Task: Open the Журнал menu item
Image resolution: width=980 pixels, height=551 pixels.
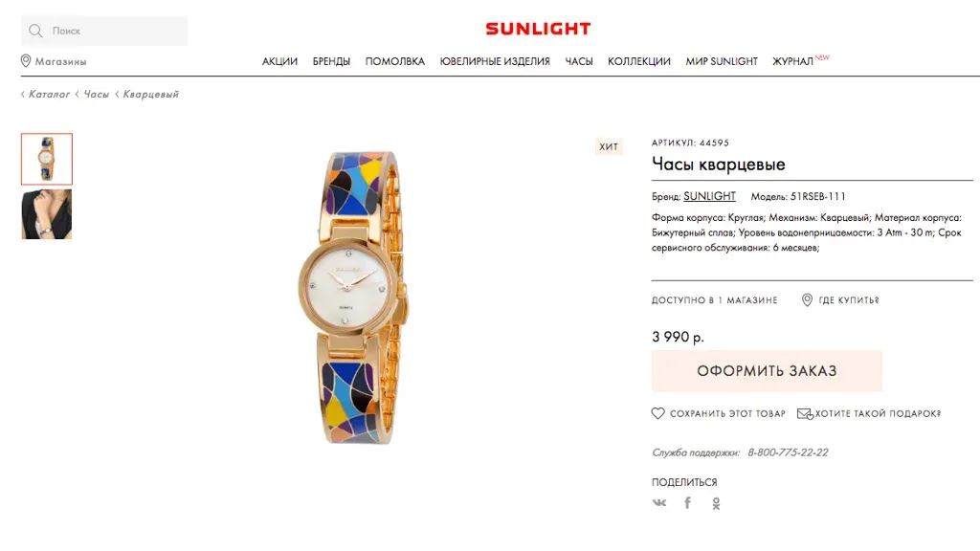Action: 792,61
